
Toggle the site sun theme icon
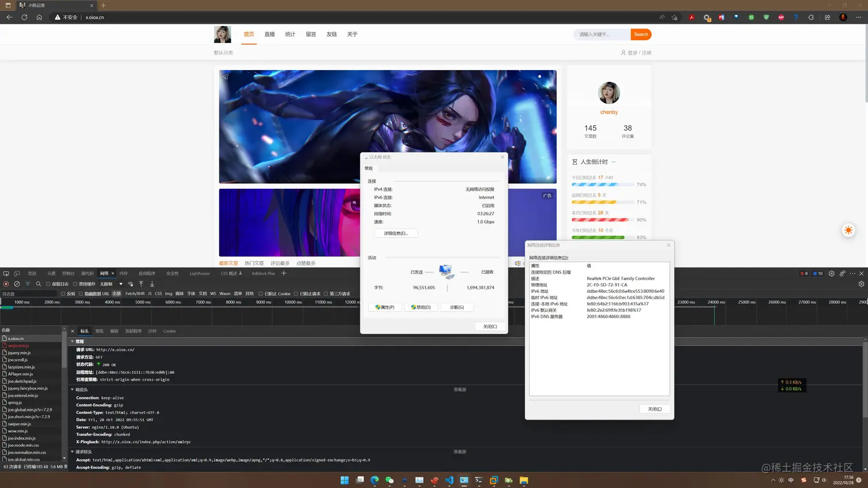click(x=848, y=230)
